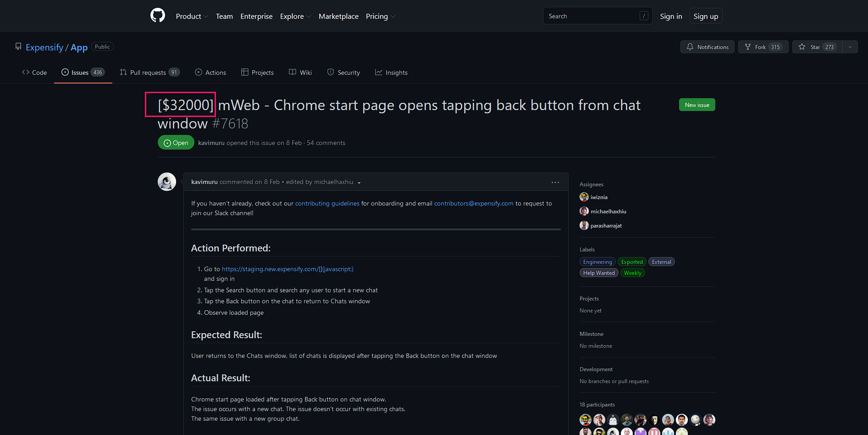Expand the Pricing dropdown menu
Viewport: 868px width, 435px height.
[380, 16]
